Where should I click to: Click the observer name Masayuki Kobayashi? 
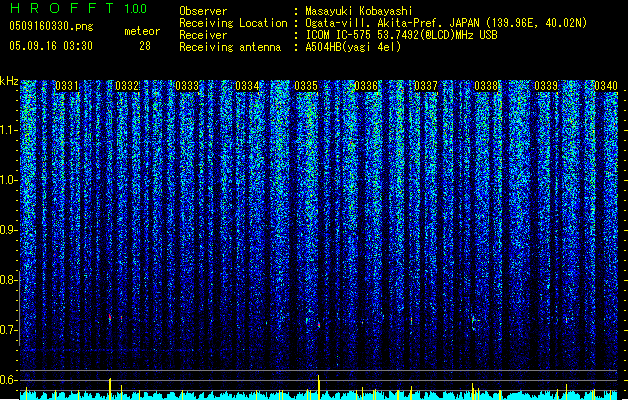pos(359,11)
